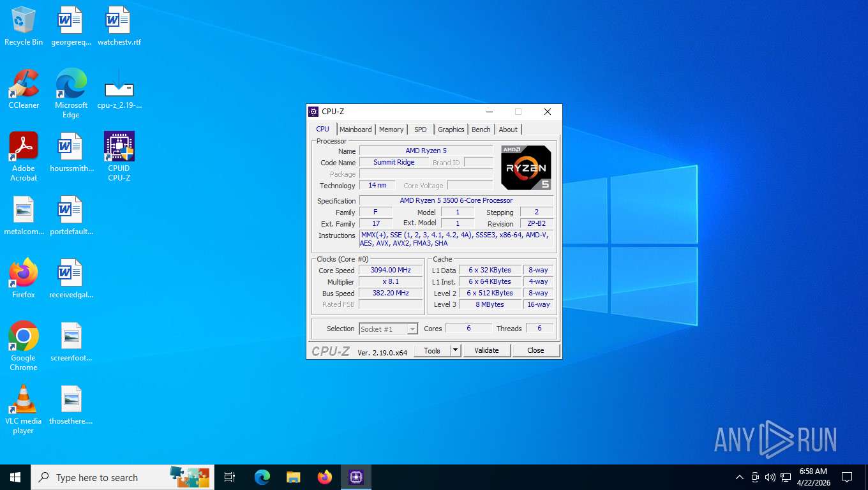The width and height of the screenshot is (868, 490).
Task: Click the Specification AMD Ryzen 5 3500 field
Action: click(x=456, y=201)
